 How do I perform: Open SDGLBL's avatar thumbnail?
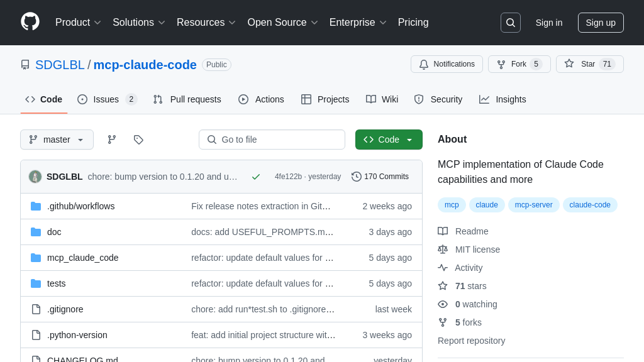pos(35,177)
